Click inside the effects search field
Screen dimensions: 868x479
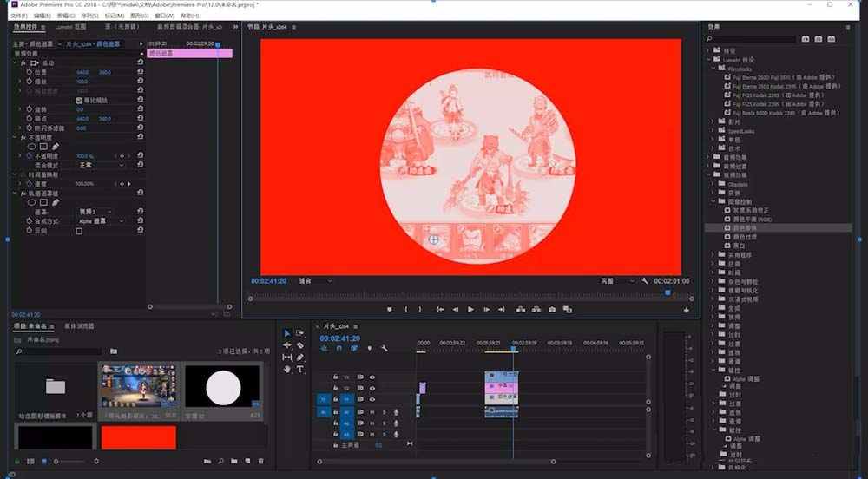(x=754, y=39)
